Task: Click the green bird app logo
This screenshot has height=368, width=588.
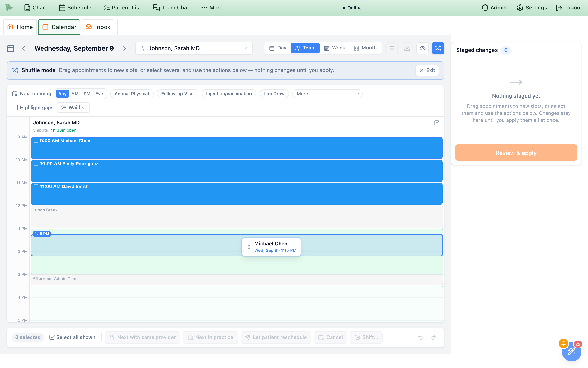Action: [9, 8]
